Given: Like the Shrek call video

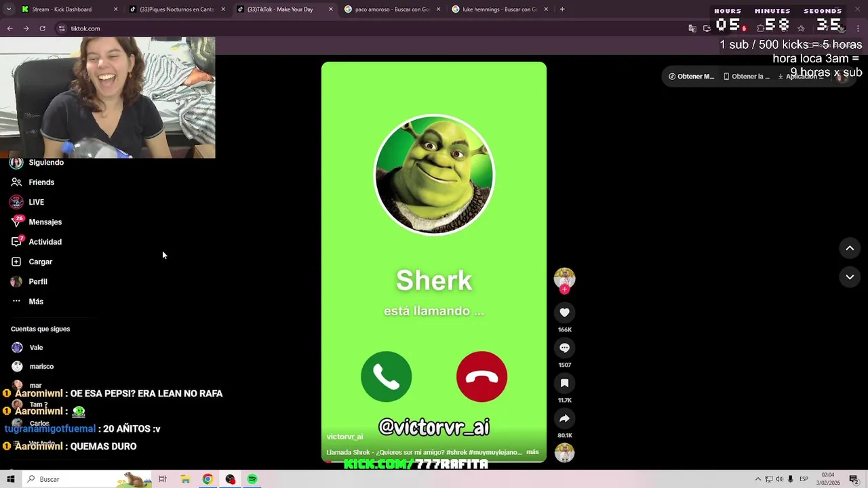Looking at the screenshot, I should point(564,312).
